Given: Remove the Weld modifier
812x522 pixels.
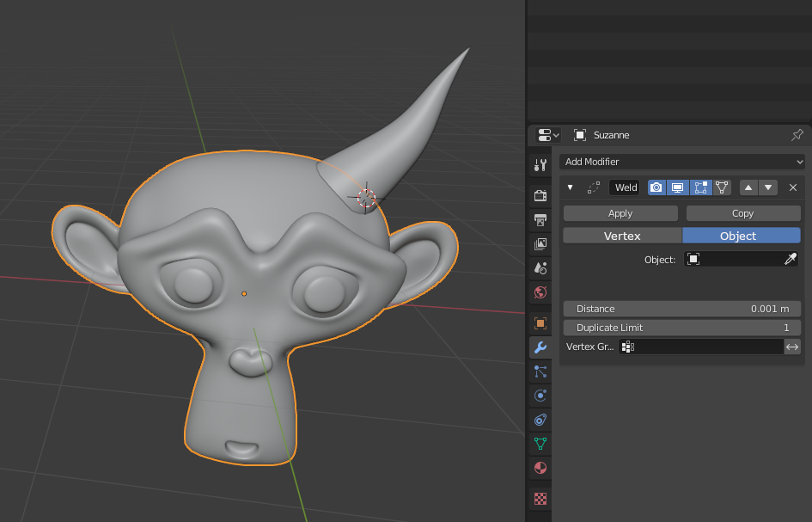Looking at the screenshot, I should click(x=793, y=187).
